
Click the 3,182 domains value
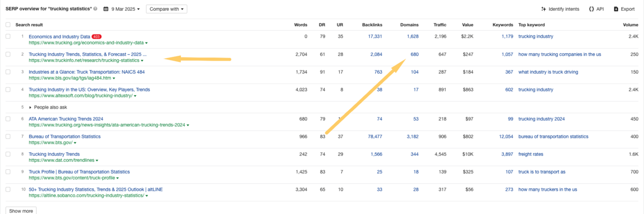click(x=413, y=137)
